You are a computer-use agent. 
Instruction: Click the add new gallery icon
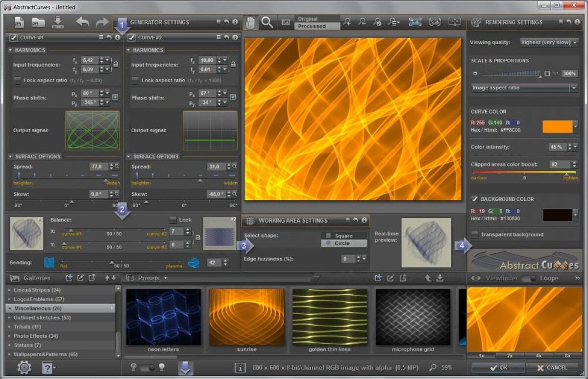pyautogui.click(x=69, y=278)
